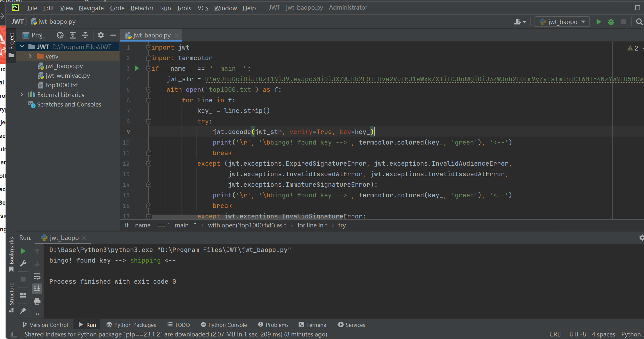The width and height of the screenshot is (644, 339).
Task: Toggle tool window bars icon in status bar
Action: click(14, 335)
